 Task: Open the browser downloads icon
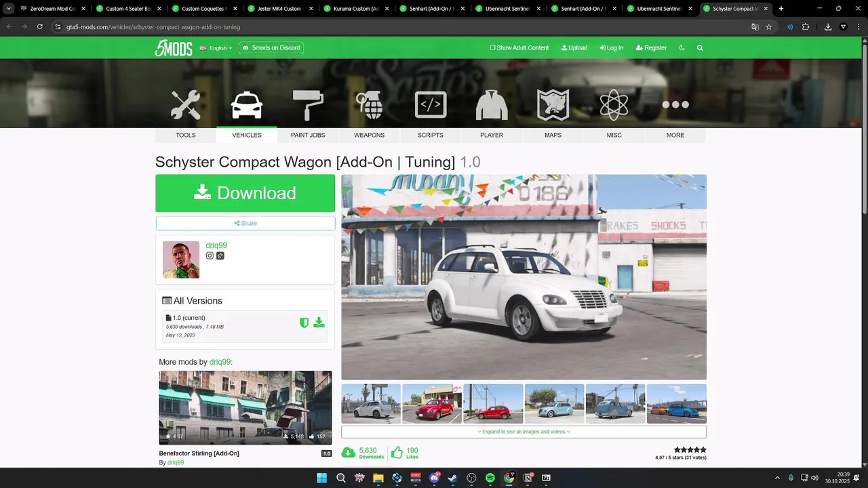(x=828, y=26)
